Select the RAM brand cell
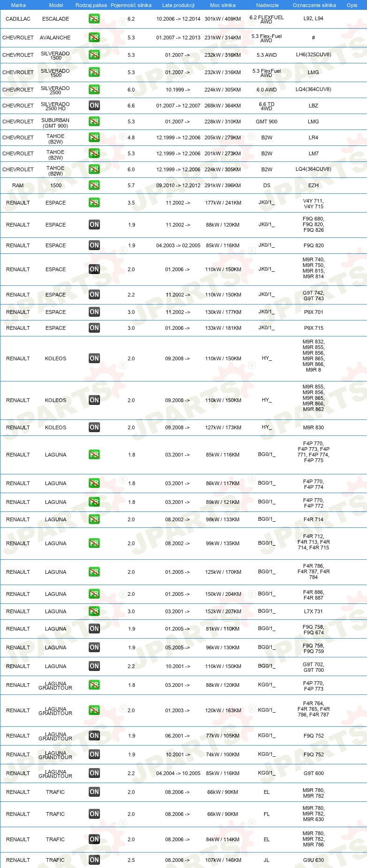367x868 pixels. tap(18, 185)
